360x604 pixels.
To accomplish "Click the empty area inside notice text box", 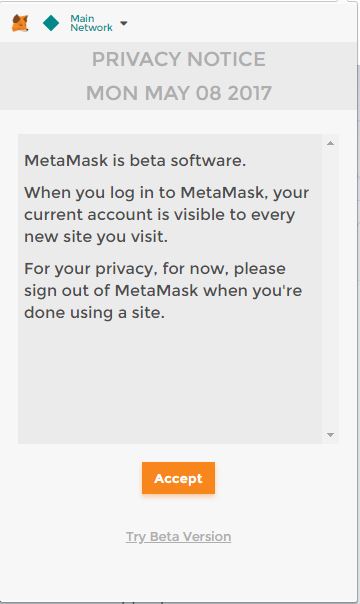I will point(169,381).
